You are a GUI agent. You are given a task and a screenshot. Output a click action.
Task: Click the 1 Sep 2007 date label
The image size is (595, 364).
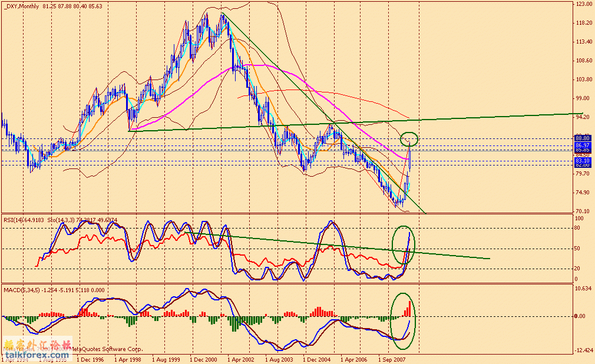(392, 359)
